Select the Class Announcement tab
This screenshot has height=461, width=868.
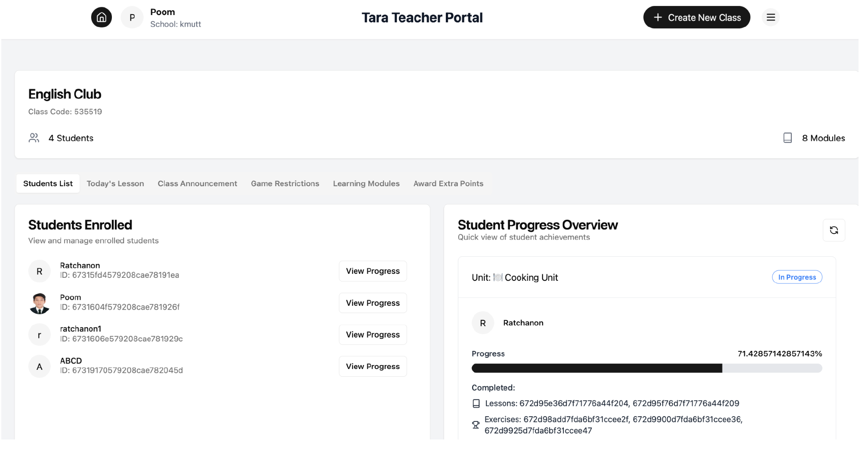(197, 183)
